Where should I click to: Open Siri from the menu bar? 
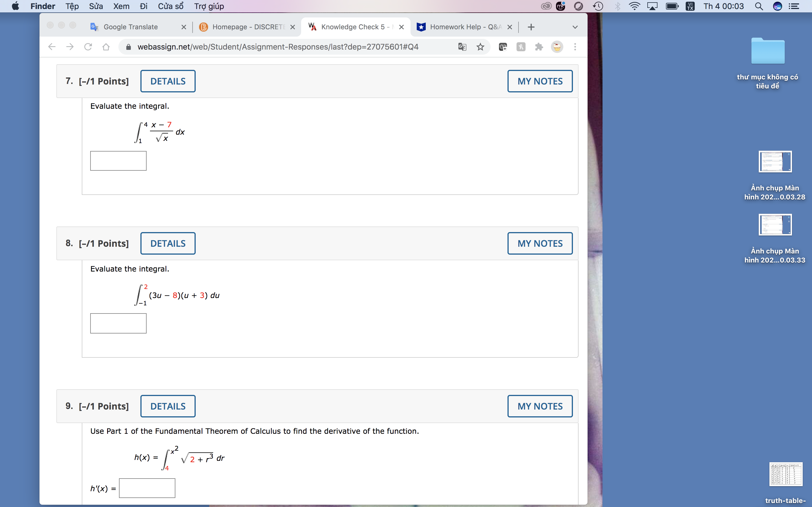pyautogui.click(x=778, y=6)
